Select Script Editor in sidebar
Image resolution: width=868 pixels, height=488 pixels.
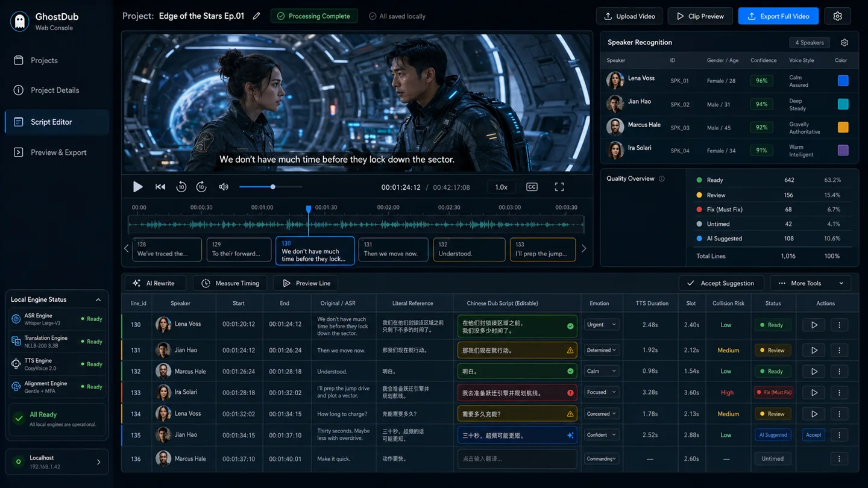click(x=57, y=122)
